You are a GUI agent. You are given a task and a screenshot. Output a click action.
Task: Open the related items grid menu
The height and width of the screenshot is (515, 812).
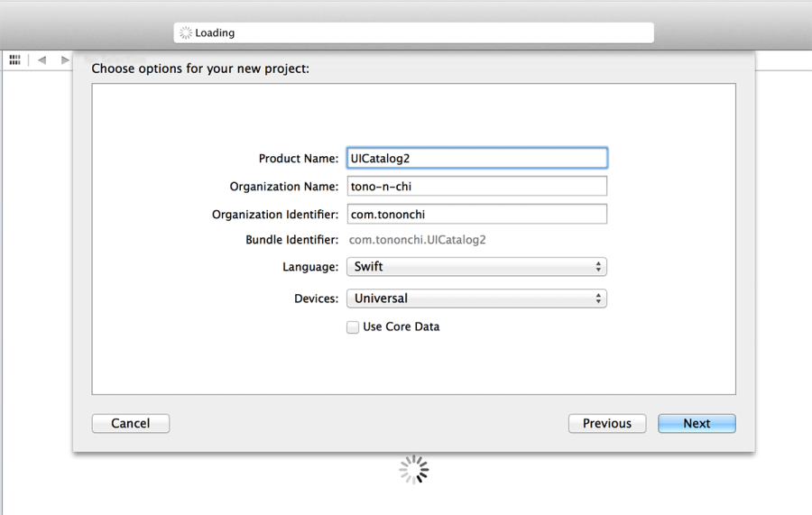[x=14, y=60]
